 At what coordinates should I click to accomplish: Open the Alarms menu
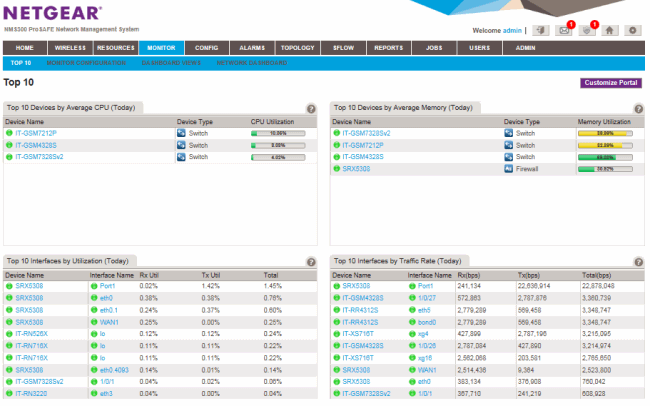[x=252, y=47]
